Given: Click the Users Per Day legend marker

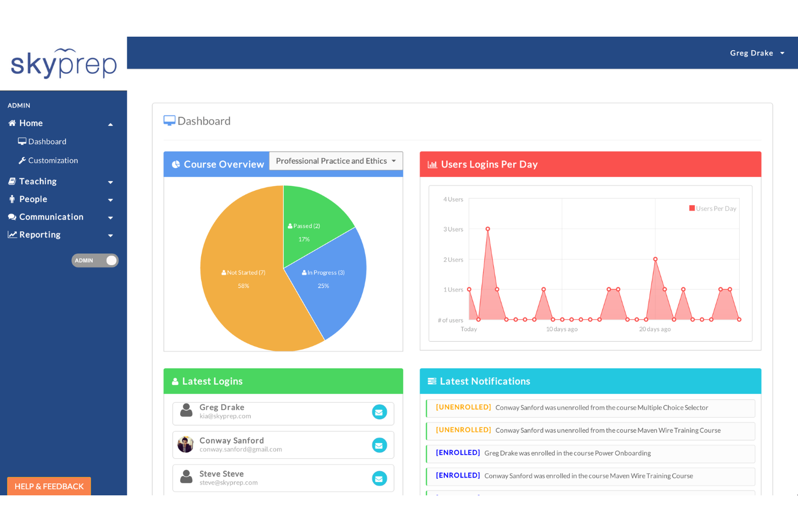Looking at the screenshot, I should (x=692, y=208).
